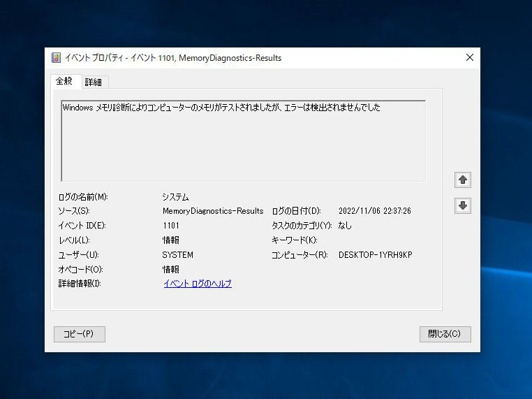Click the ユーザー(U) label
Screen dimensions: 532x399
pos(79,254)
